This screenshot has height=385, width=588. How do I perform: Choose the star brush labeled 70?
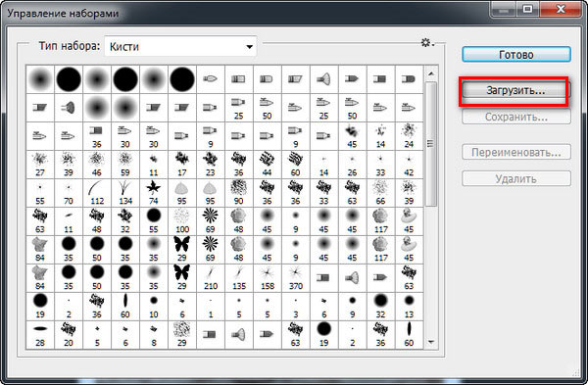69,193
